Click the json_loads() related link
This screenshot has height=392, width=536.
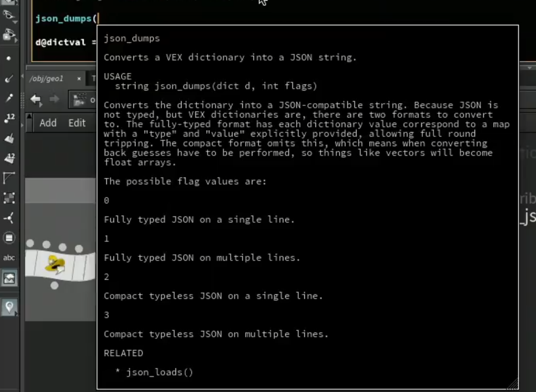coord(159,372)
